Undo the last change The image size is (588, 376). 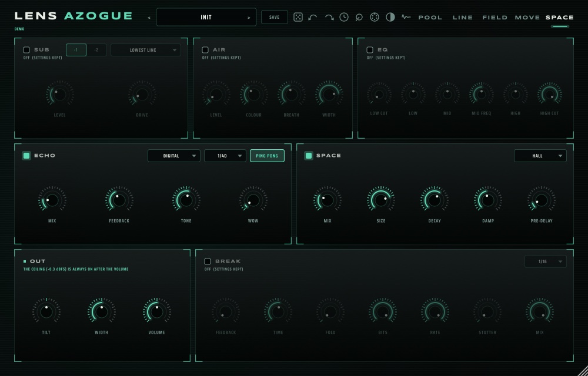[313, 17]
